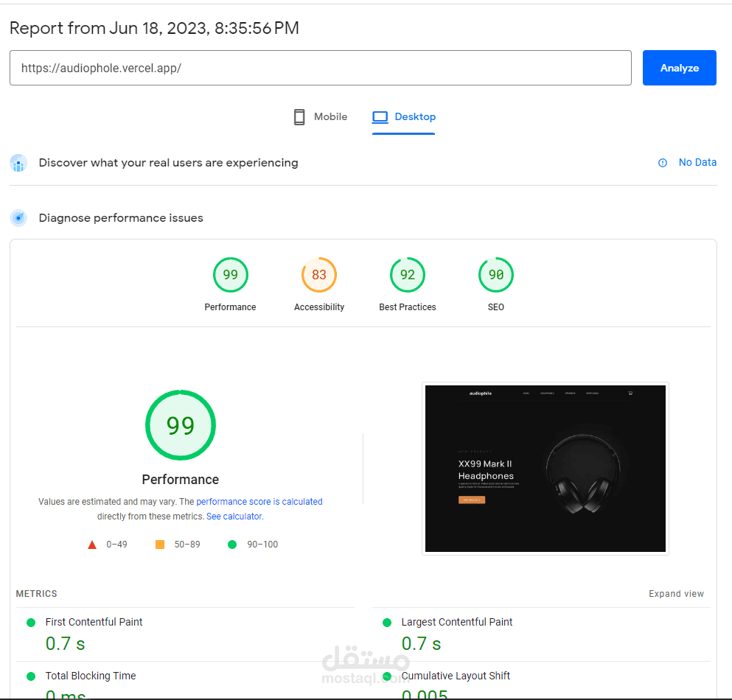Click the large Performance 99 circle
The image size is (732, 700).
coord(180,425)
